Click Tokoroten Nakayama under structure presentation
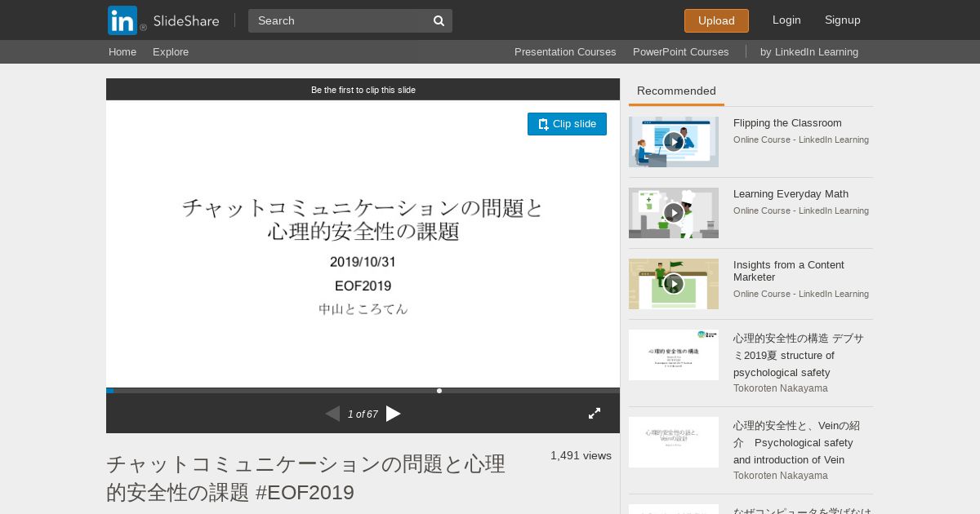This screenshot has width=980, height=514. point(781,388)
